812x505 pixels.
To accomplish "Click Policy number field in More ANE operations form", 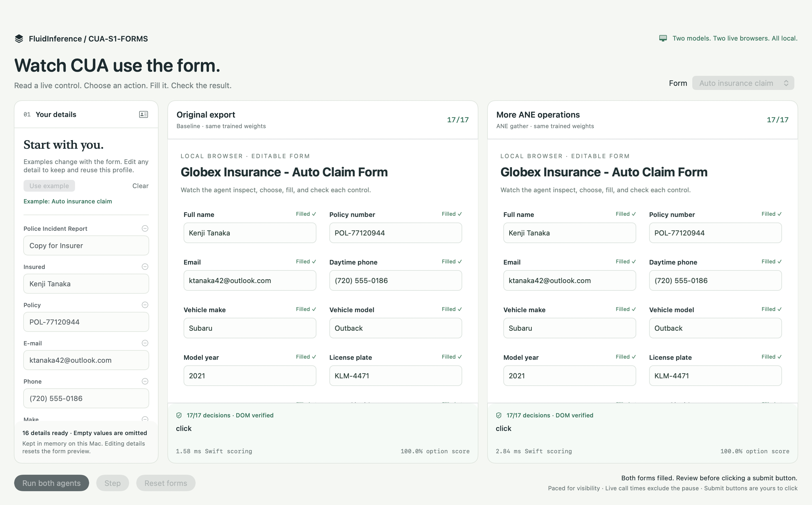I will (x=716, y=233).
